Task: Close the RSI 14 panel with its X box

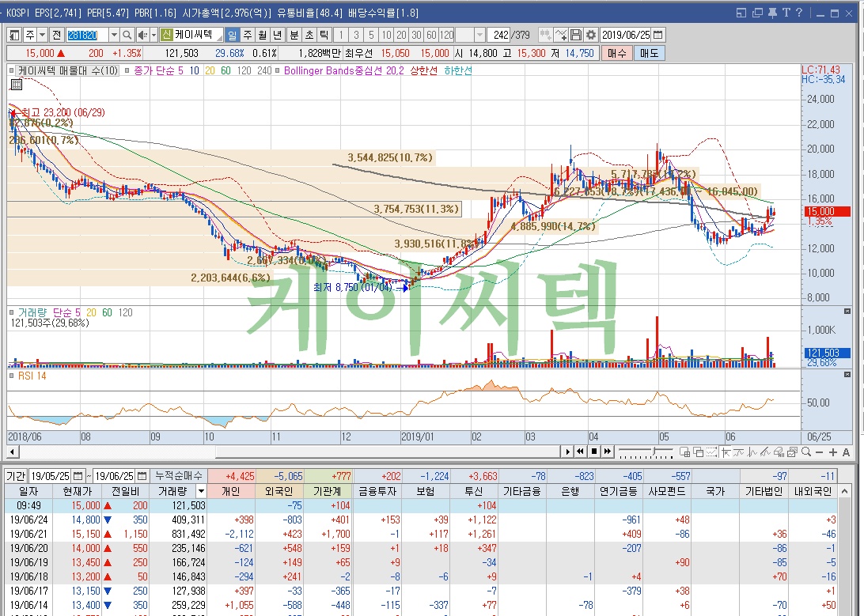Action: (847, 374)
